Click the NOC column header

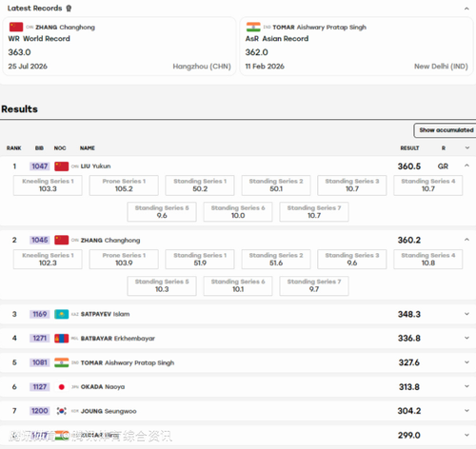[x=60, y=148]
